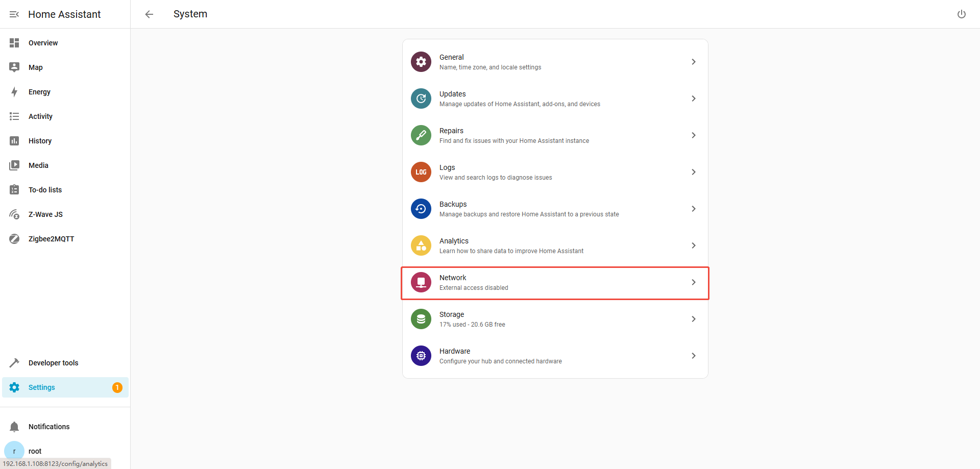Viewport: 980px width, 469px height.
Task: Click the Updates refresh icon
Action: click(421, 98)
